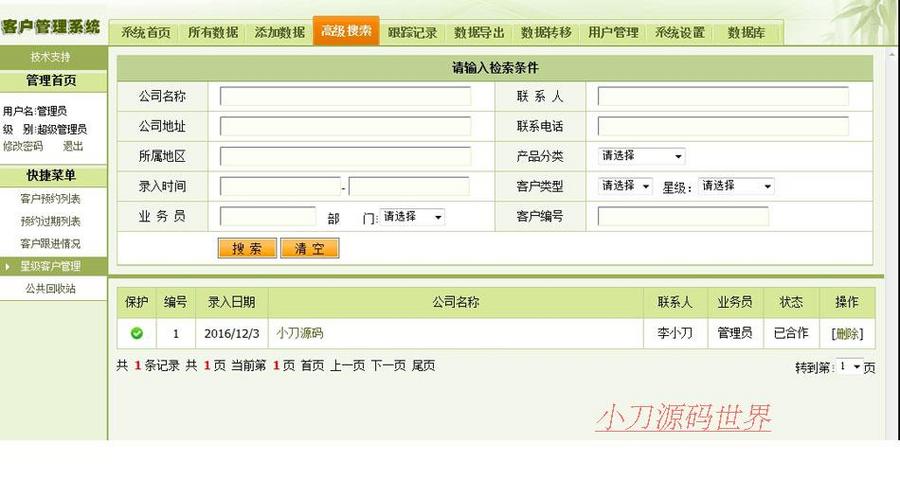This screenshot has width=900, height=480.
Task: Click the 录入时间 start date field
Action: (280, 186)
